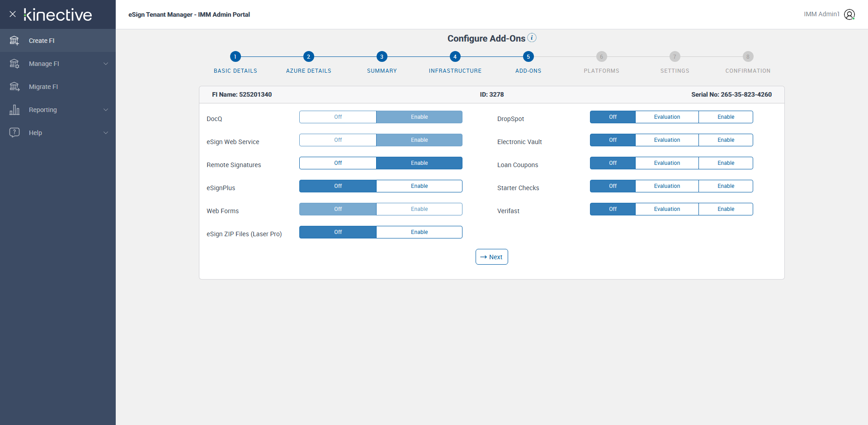
Task: Open the Create FI menu item
Action: (x=58, y=41)
